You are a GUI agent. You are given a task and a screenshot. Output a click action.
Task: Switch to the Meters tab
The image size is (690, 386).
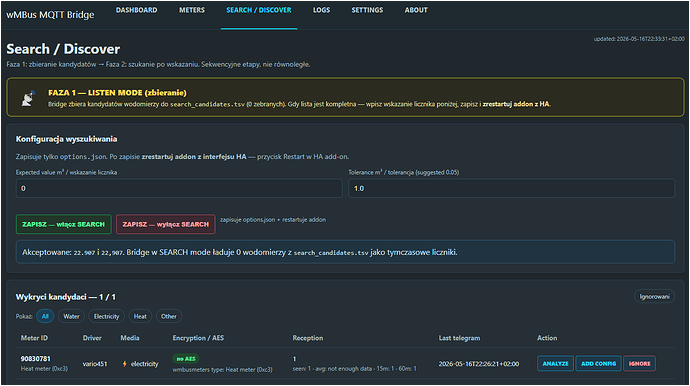(x=192, y=10)
